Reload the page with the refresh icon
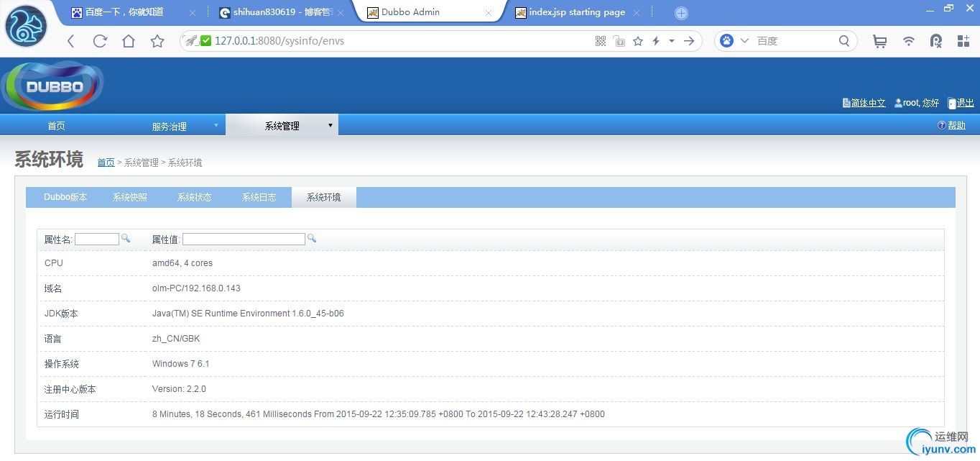This screenshot has width=980, height=461. pos(100,41)
